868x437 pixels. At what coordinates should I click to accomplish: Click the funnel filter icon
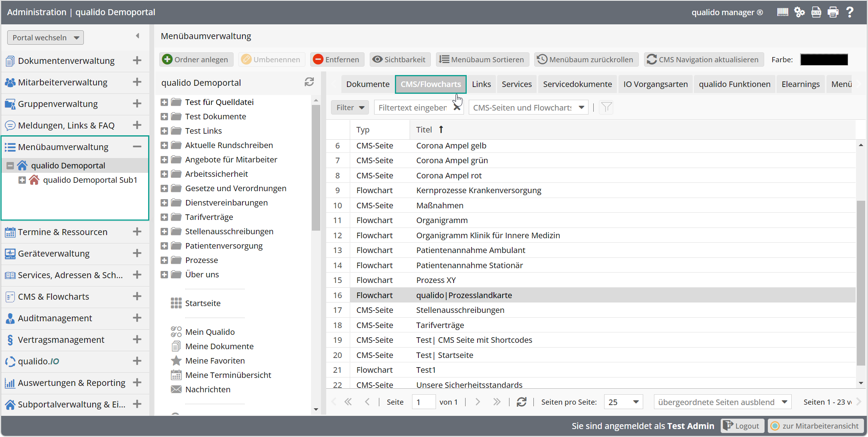606,107
